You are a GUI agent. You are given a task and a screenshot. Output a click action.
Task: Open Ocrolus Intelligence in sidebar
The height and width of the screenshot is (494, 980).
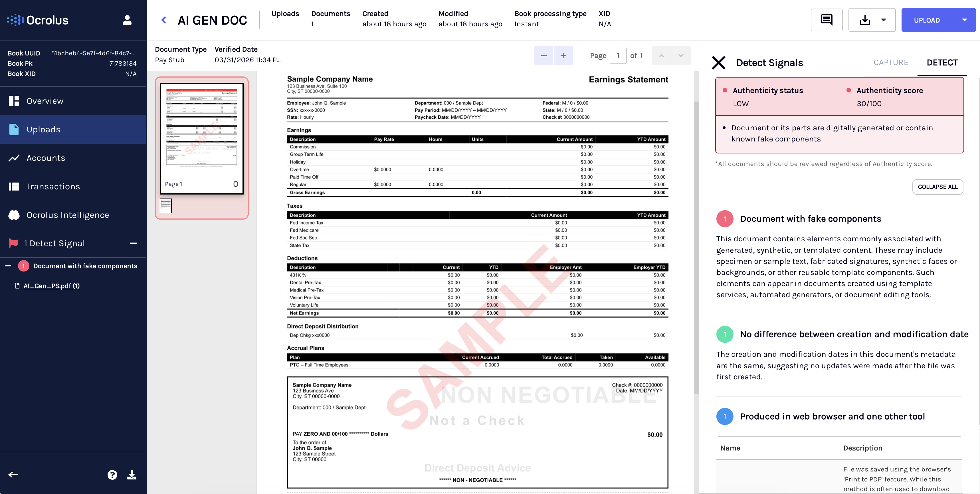(68, 215)
